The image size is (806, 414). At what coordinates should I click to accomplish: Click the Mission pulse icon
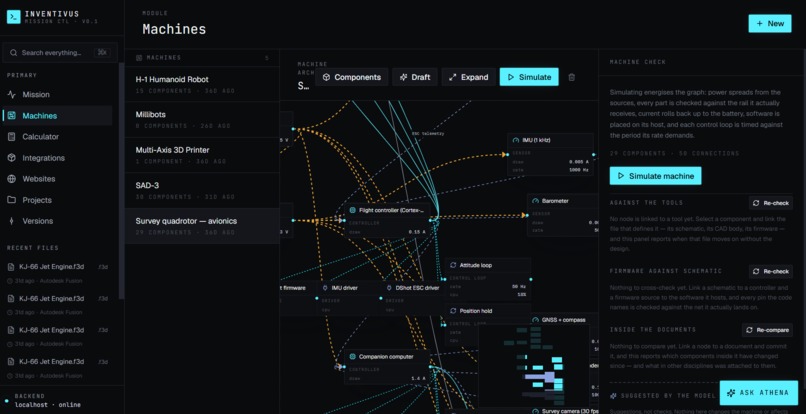[12, 95]
